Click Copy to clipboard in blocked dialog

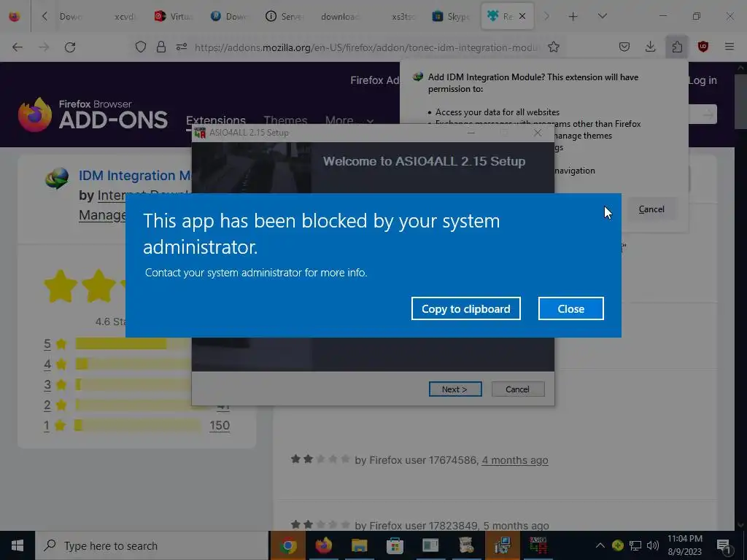click(x=465, y=308)
